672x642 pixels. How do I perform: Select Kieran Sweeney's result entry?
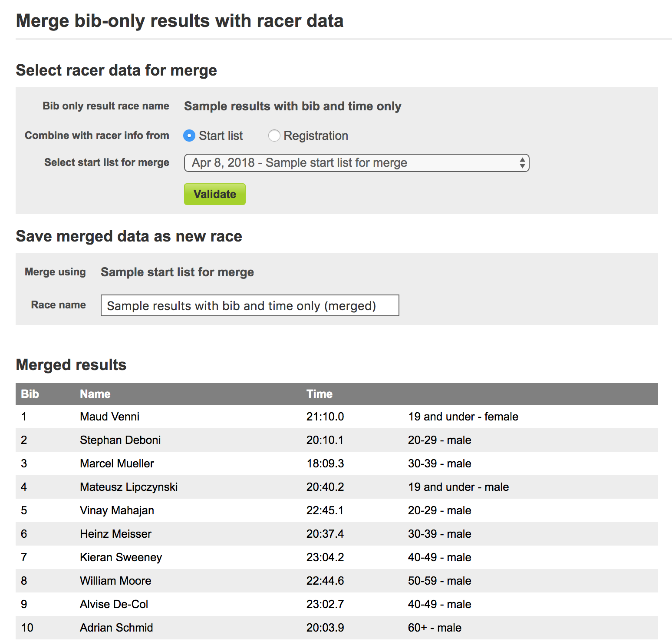(x=121, y=557)
